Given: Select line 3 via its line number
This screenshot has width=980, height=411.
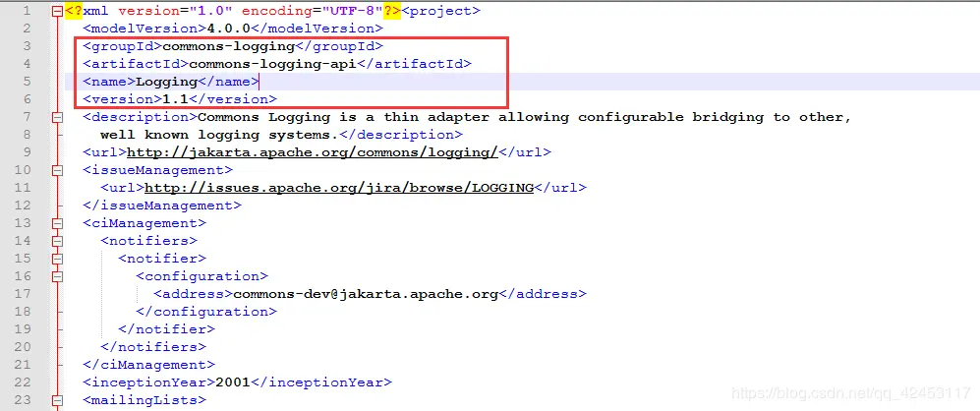Looking at the screenshot, I should point(27,46).
